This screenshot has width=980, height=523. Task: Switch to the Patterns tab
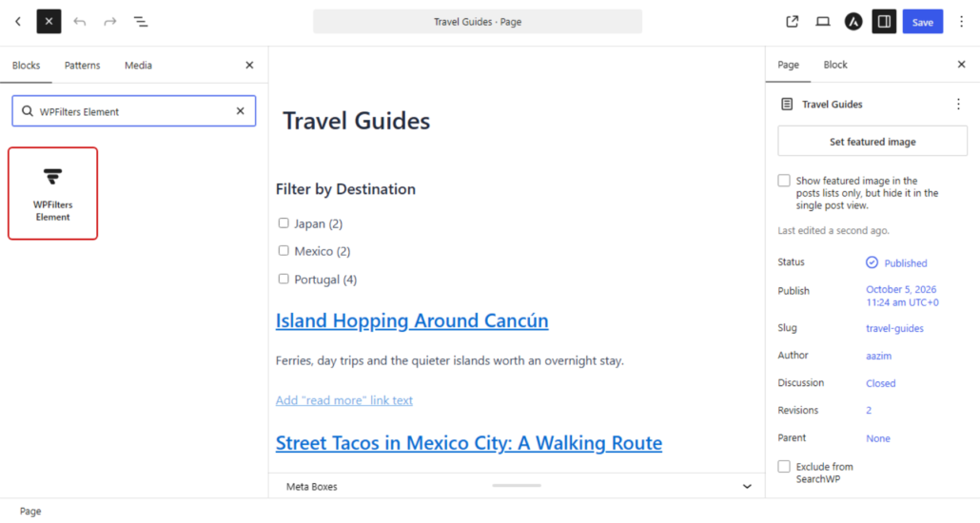click(82, 65)
